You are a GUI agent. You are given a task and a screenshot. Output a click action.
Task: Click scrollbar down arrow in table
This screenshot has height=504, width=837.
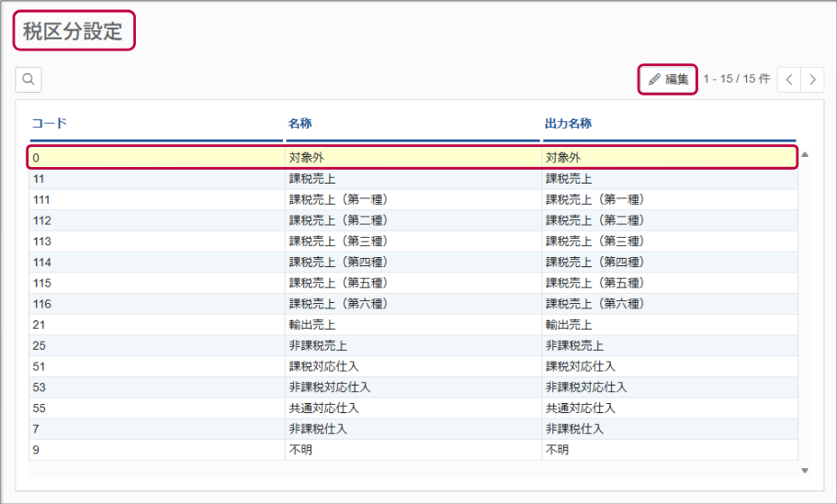(x=805, y=470)
